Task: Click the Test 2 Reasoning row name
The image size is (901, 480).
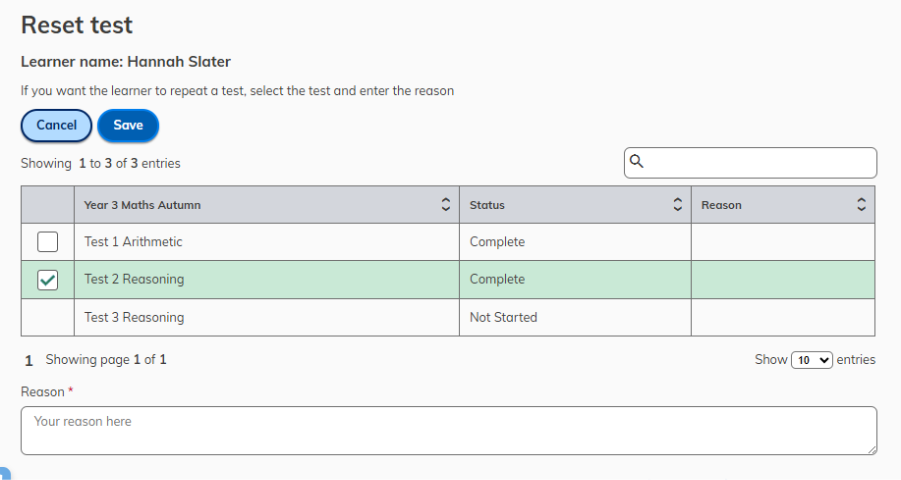Action: click(x=134, y=279)
